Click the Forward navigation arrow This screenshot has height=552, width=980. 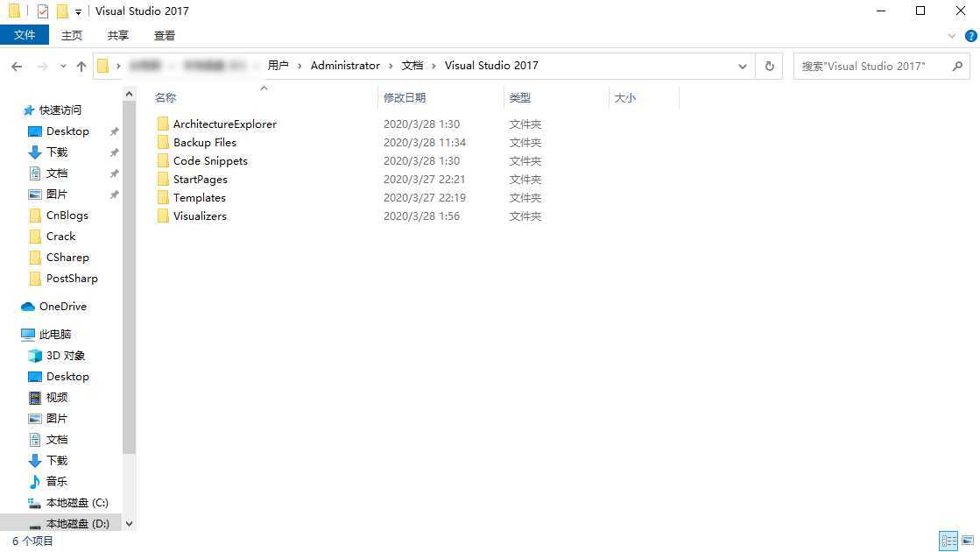[43, 67]
